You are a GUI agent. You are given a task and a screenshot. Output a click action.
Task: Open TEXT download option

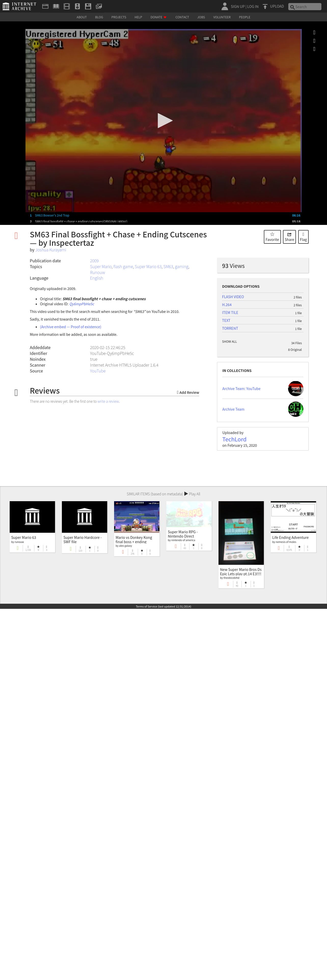coord(226,320)
